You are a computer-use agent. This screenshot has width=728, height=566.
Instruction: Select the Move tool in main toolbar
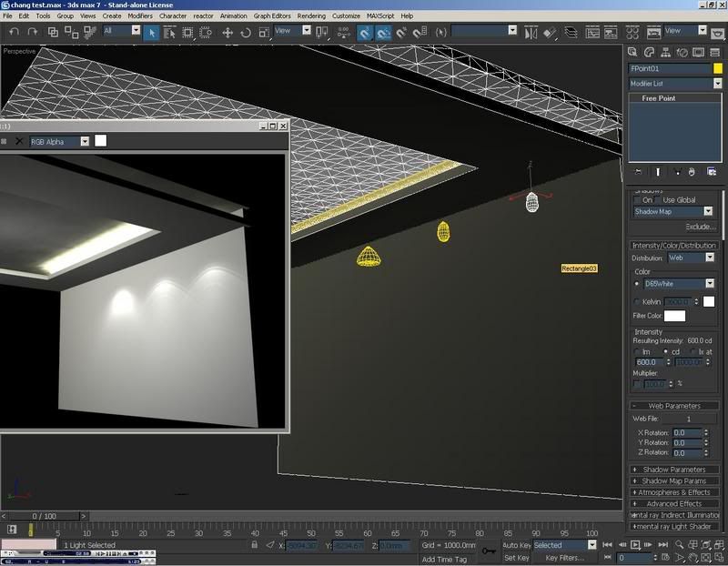(x=227, y=32)
